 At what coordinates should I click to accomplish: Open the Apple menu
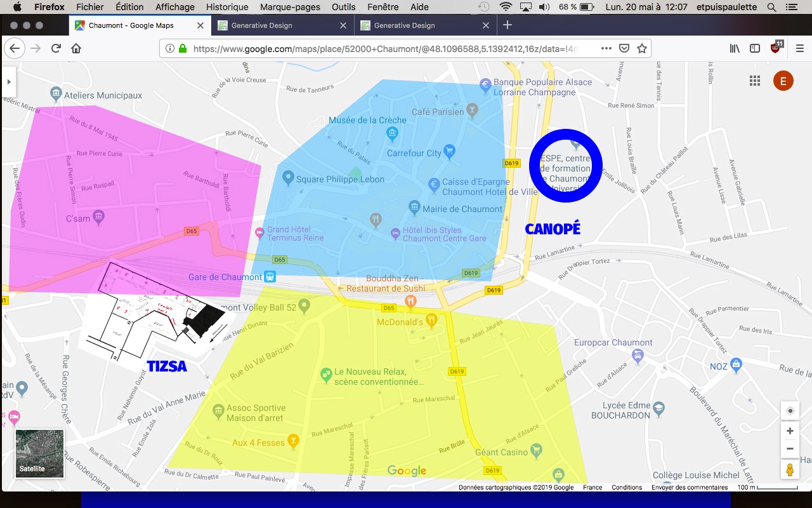click(17, 7)
